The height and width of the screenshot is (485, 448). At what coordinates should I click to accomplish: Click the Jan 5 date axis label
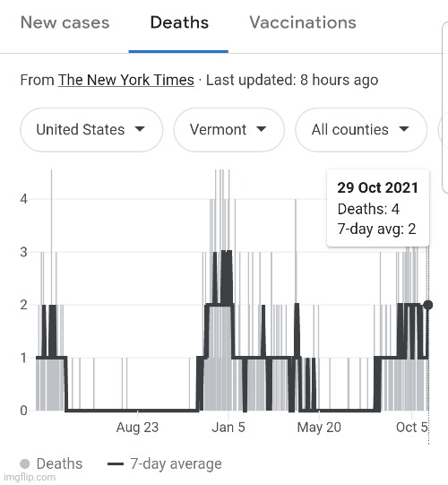(x=228, y=427)
